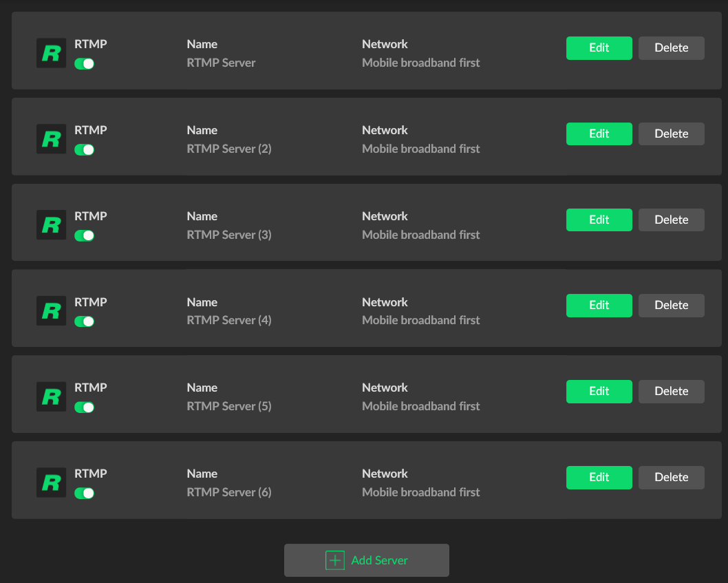Viewport: 728px width, 583px height.
Task: Delete RTMP Server (2)
Action: pos(671,134)
